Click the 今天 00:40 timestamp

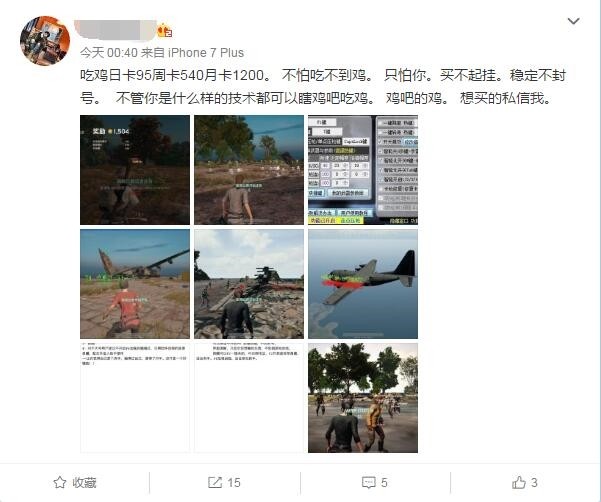pos(108,52)
